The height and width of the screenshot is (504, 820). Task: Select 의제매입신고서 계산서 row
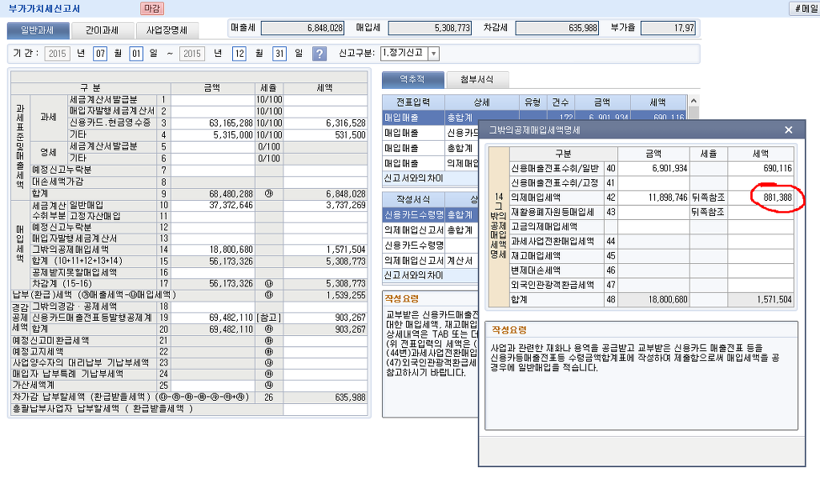pyautogui.click(x=430, y=260)
